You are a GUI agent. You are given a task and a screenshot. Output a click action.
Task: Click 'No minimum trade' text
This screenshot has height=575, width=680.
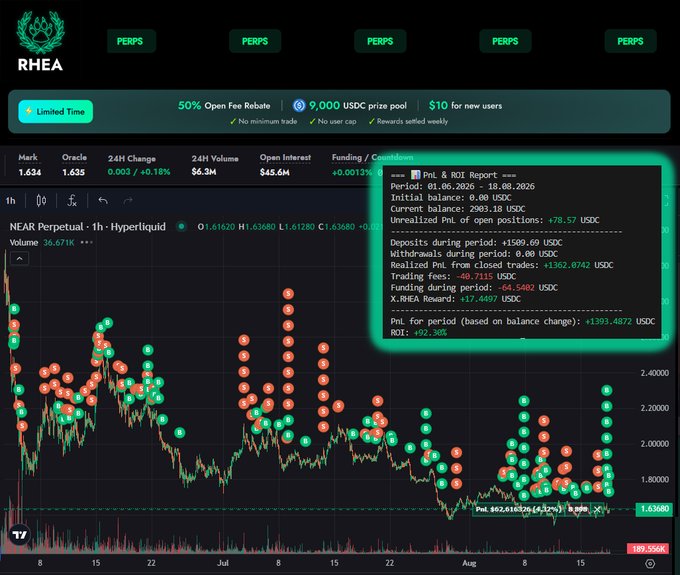267,121
